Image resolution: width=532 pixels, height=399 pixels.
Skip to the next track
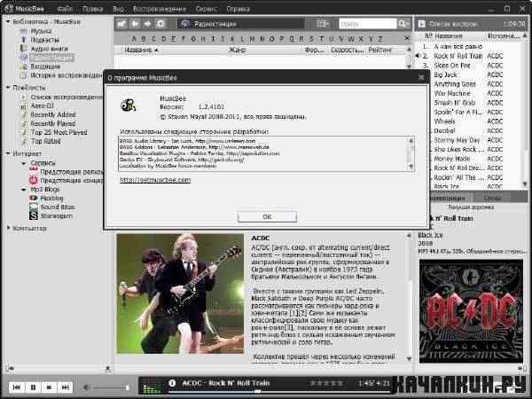(65, 387)
